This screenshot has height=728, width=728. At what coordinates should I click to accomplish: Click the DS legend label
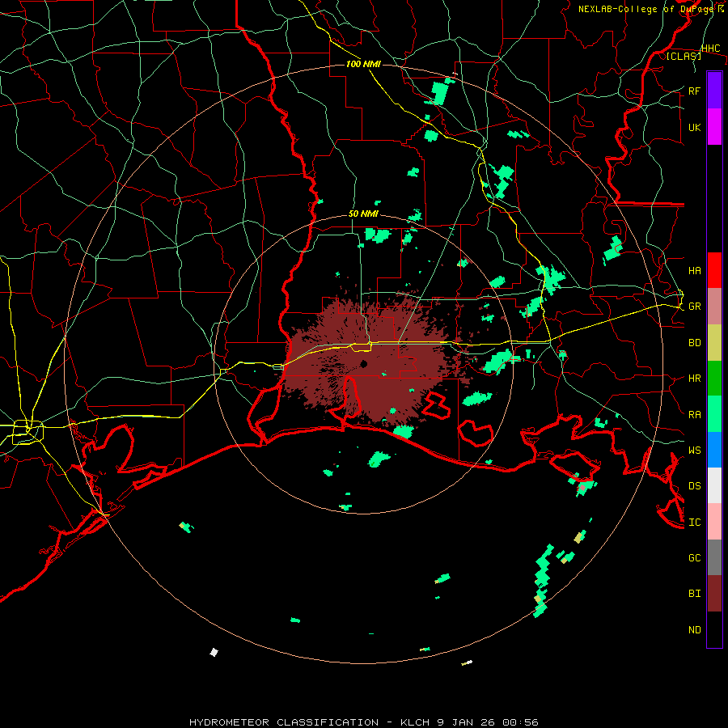(x=694, y=485)
